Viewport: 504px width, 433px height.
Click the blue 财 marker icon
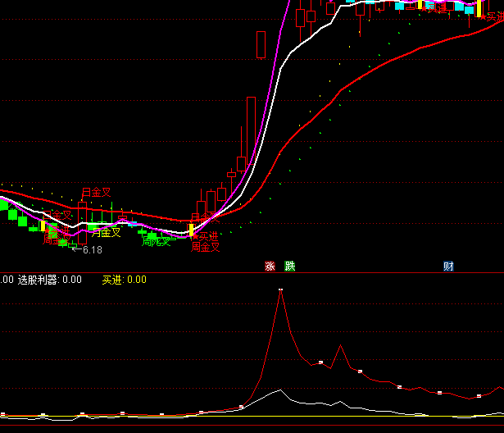[x=448, y=266]
